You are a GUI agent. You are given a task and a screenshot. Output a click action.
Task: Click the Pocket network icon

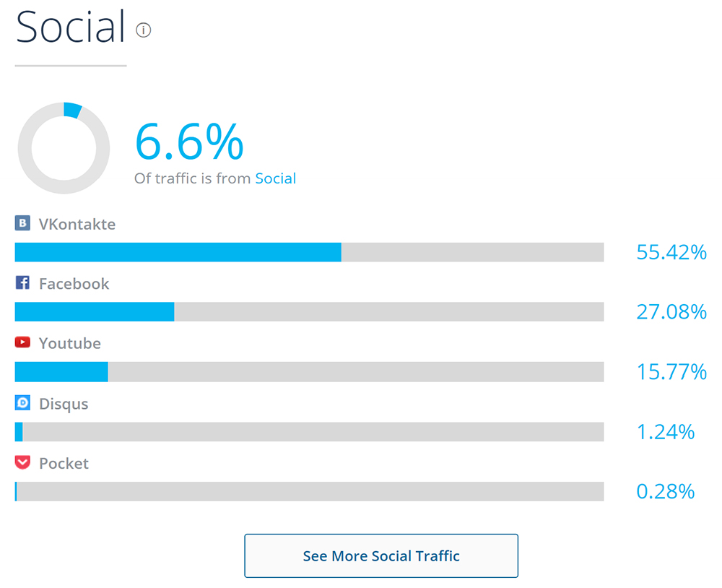tap(22, 462)
